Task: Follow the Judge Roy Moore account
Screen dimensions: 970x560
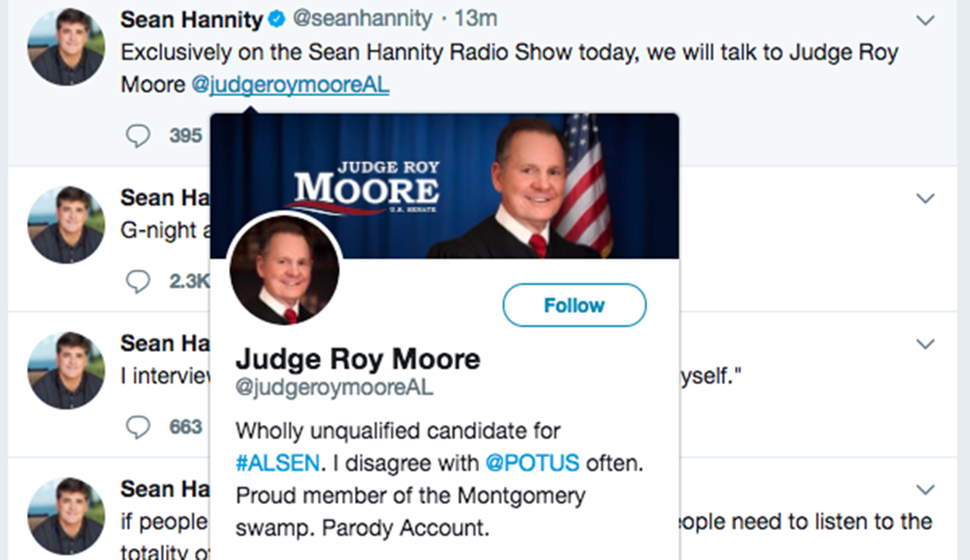Action: pos(574,305)
